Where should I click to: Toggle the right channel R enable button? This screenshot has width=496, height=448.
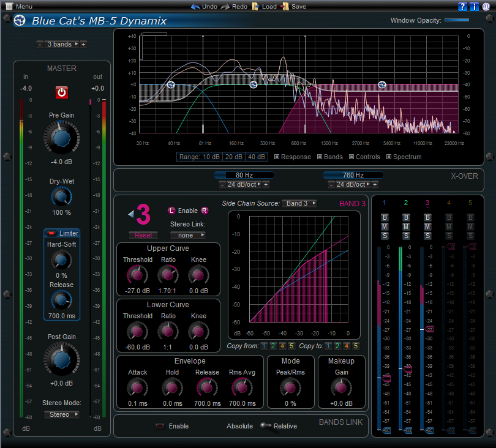205,211
